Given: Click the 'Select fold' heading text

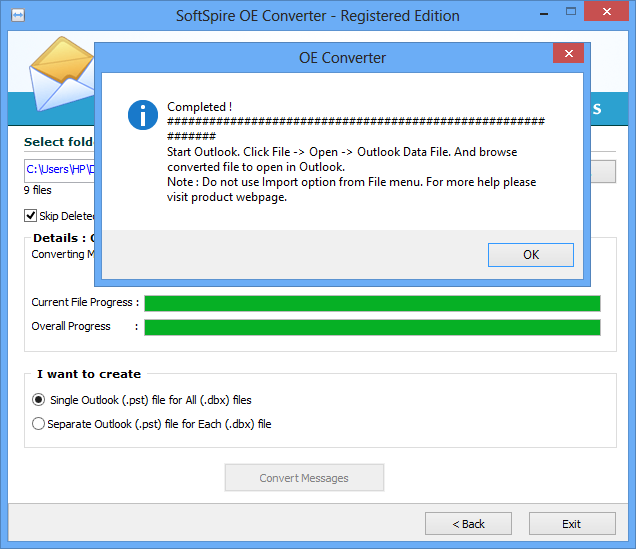Looking at the screenshot, I should pyautogui.click(x=59, y=142).
